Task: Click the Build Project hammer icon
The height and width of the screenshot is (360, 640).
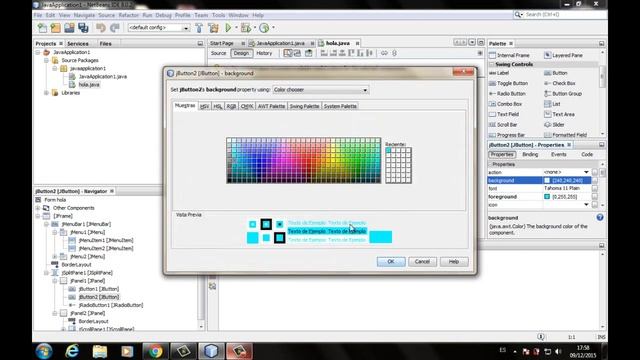Action: pos(199,28)
